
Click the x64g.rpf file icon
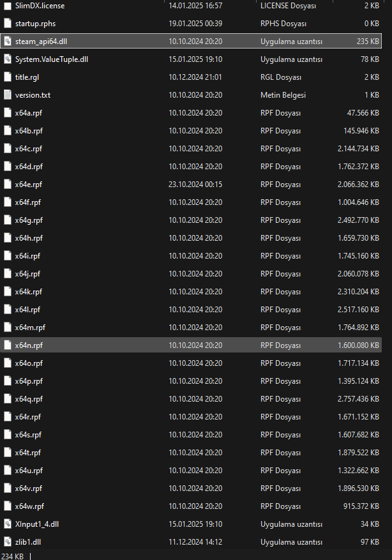[x=8, y=220]
